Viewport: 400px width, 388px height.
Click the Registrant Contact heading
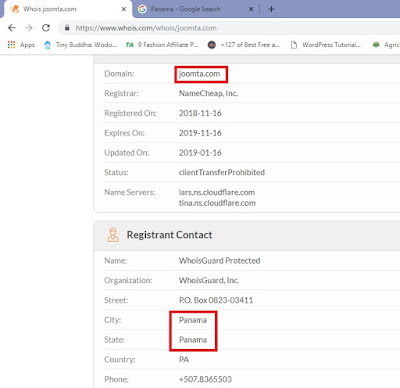point(169,235)
